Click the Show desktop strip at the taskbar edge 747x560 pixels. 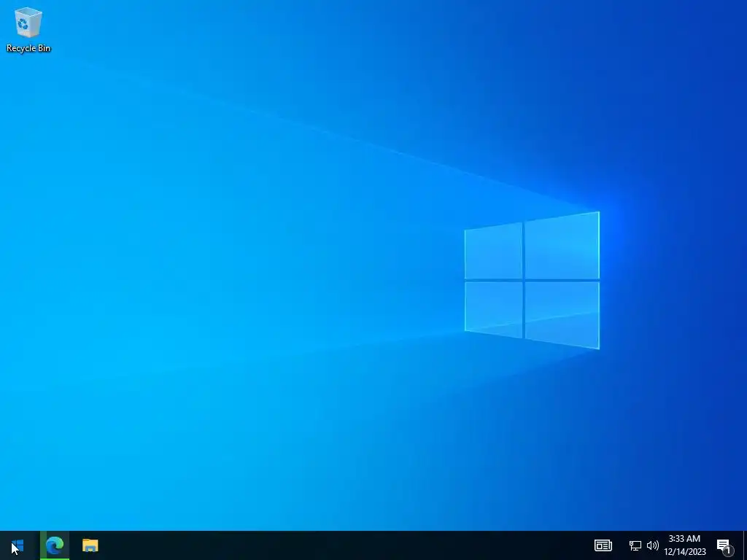[745, 545]
